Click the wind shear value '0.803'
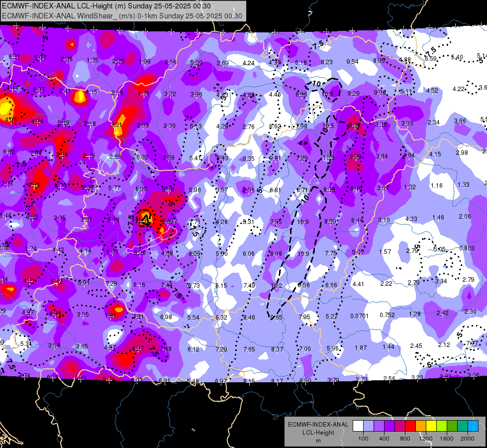 click(467, 248)
